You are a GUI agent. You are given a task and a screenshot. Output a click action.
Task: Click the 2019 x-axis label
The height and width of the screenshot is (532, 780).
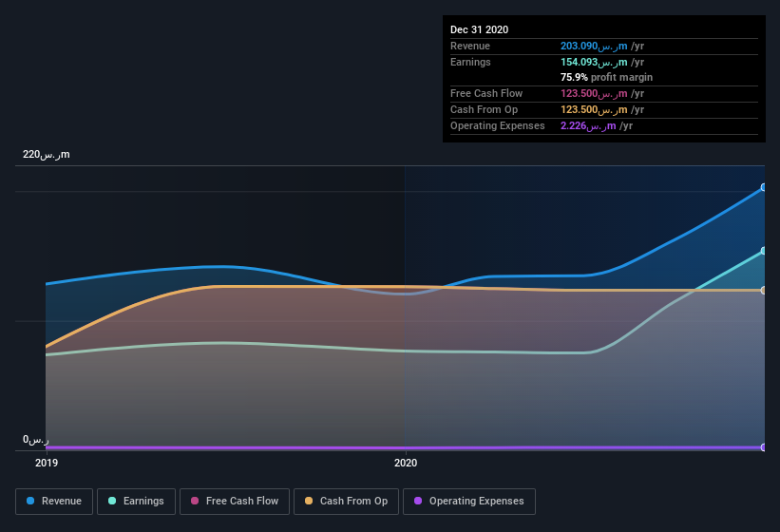point(47,463)
